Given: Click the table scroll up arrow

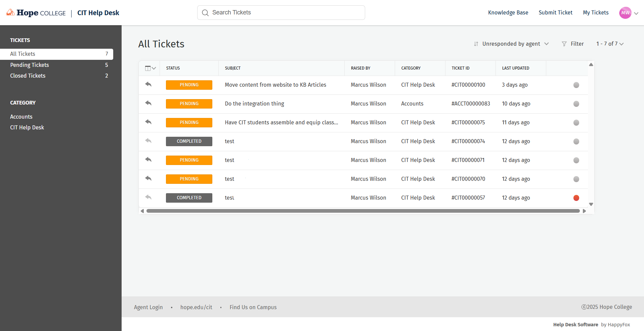Looking at the screenshot, I should (x=591, y=65).
